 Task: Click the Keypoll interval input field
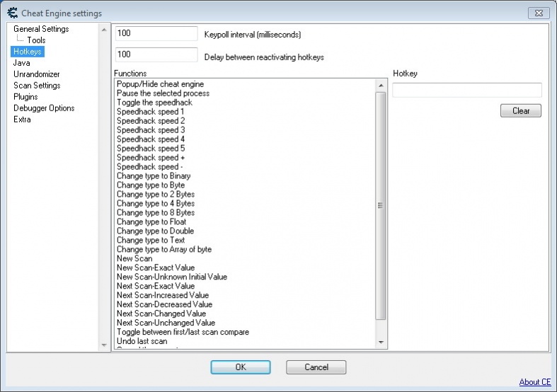pos(156,34)
